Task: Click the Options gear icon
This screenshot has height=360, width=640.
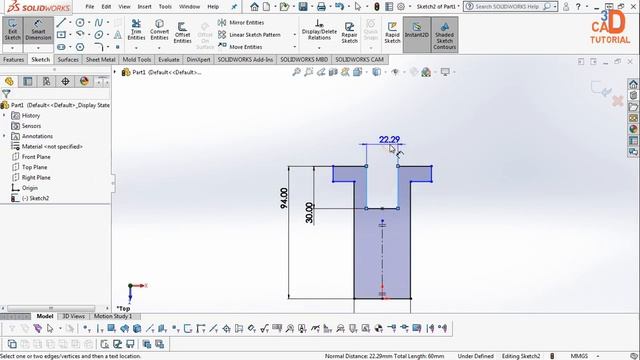Action: click(x=401, y=7)
